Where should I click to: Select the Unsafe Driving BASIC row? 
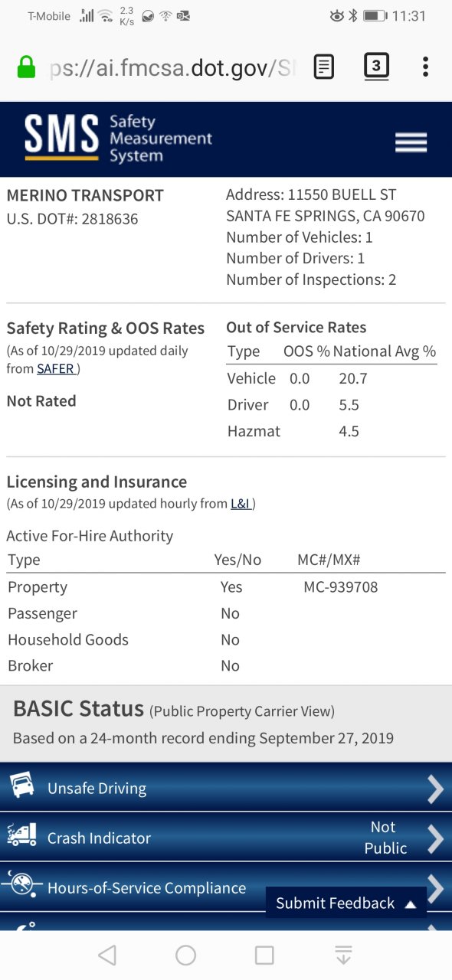click(226, 788)
